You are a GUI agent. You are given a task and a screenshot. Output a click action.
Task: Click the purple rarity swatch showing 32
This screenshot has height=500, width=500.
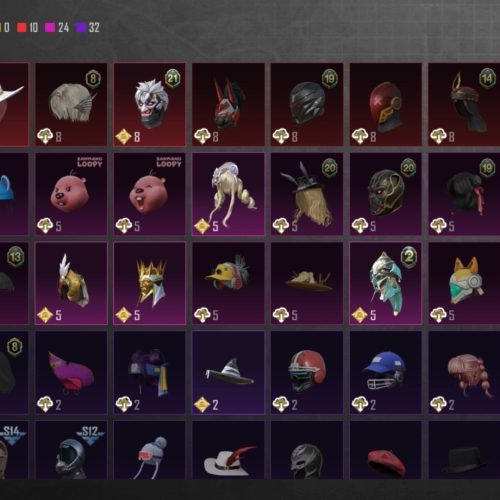pyautogui.click(x=81, y=27)
